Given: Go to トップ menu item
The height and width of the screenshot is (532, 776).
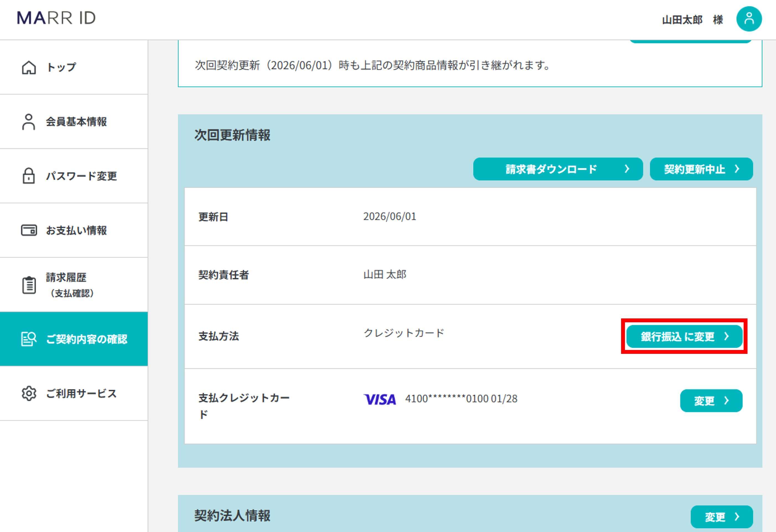Looking at the screenshot, I should (x=74, y=68).
